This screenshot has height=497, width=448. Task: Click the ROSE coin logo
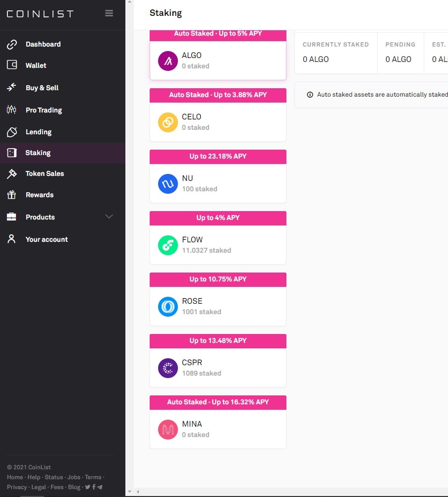click(x=168, y=307)
